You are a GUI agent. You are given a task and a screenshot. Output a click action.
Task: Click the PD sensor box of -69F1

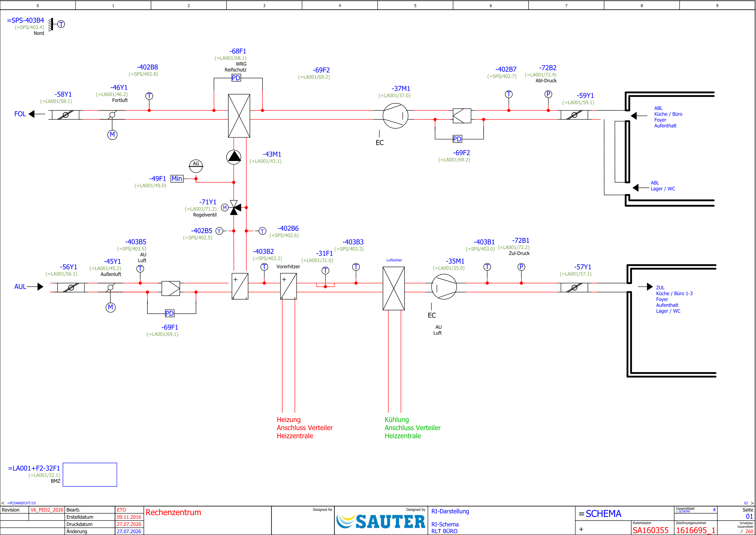tap(169, 313)
